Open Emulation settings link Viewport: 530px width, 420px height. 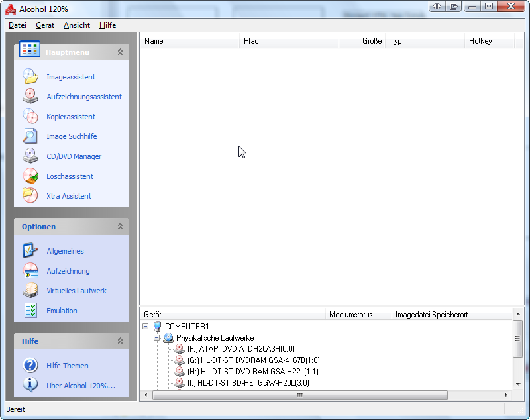coord(62,311)
